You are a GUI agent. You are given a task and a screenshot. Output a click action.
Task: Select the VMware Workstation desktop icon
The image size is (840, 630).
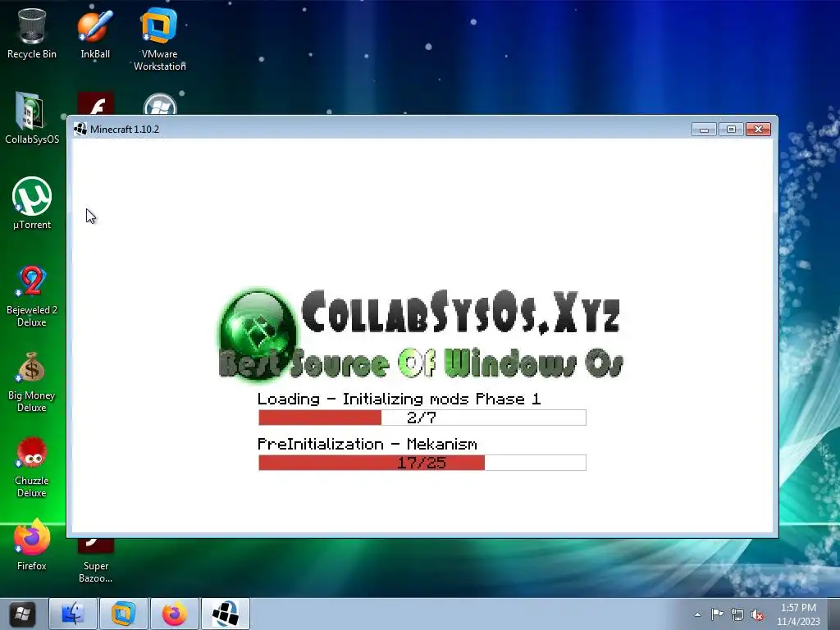(x=160, y=39)
